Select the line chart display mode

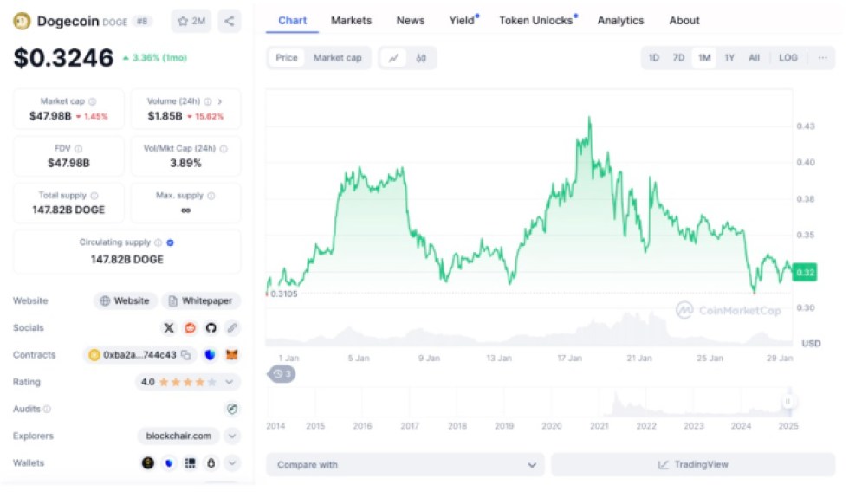point(394,57)
